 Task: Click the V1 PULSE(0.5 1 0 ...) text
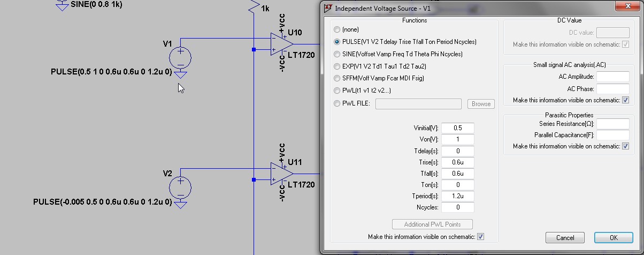(x=111, y=72)
